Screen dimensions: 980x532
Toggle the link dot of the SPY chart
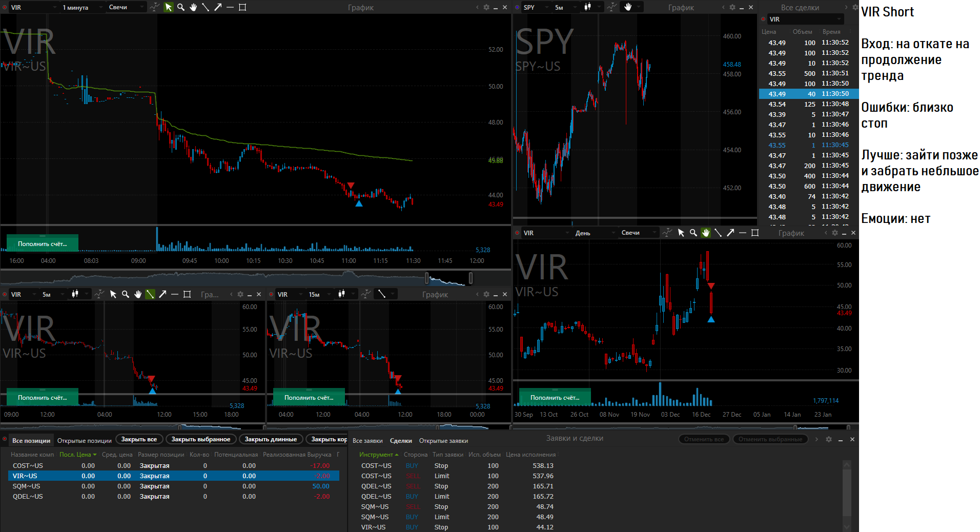(517, 7)
